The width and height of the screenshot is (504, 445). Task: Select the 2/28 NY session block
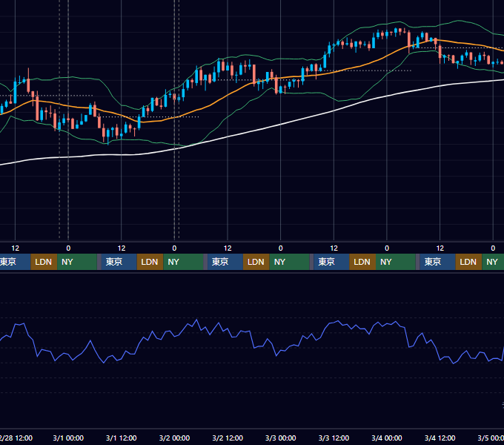coord(77,262)
